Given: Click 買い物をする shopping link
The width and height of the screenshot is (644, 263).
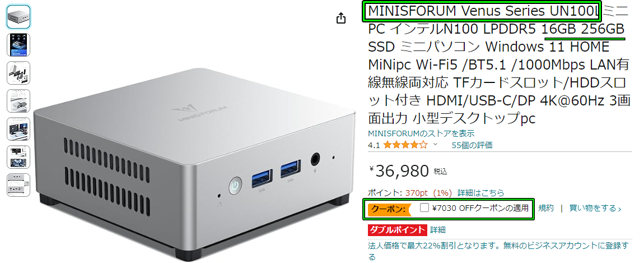Looking at the screenshot, I should (595, 208).
